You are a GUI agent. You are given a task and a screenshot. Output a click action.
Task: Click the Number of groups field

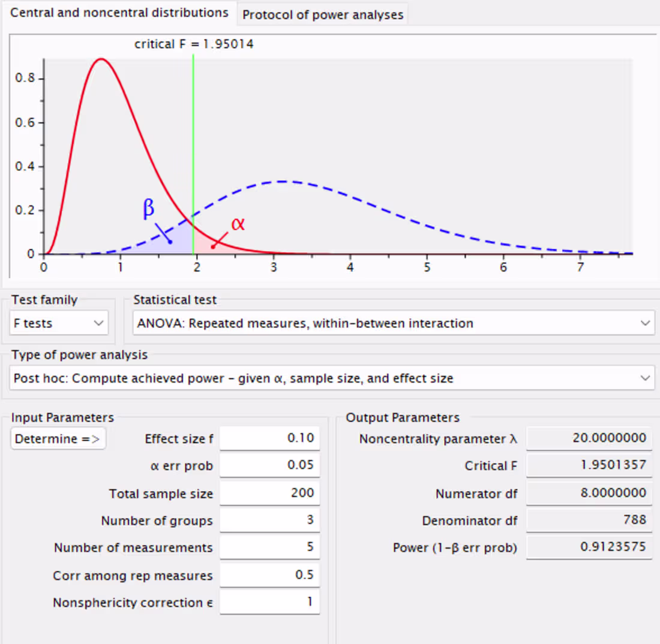tap(269, 520)
